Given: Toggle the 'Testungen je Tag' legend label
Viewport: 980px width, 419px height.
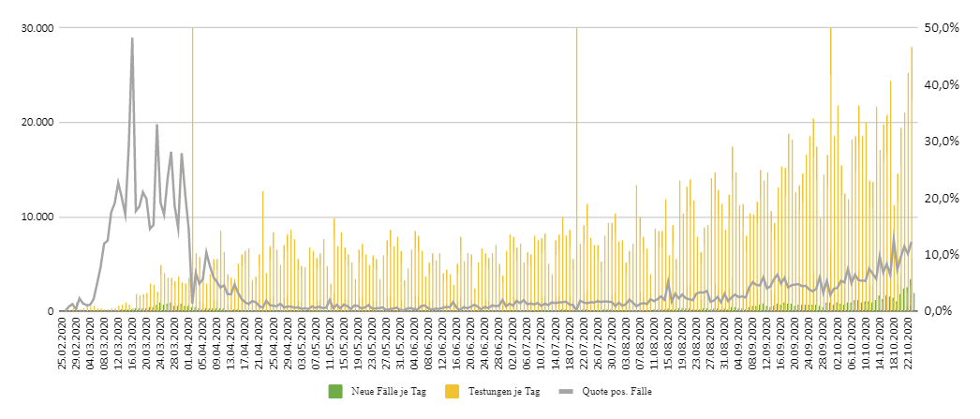Looking at the screenshot, I should [x=503, y=392].
